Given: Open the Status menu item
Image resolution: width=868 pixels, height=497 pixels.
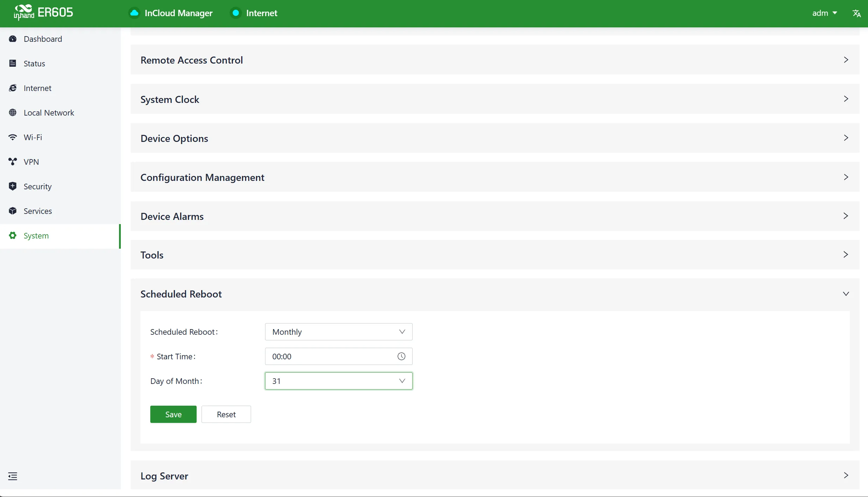Looking at the screenshot, I should click(60, 63).
